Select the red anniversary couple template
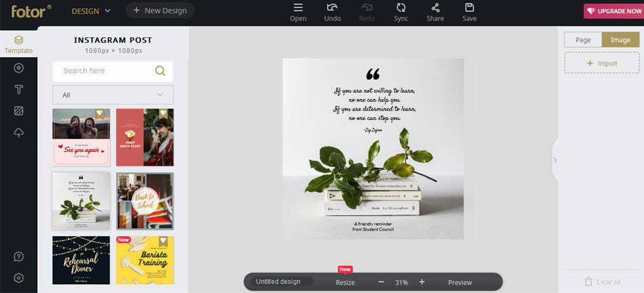This screenshot has width=644, height=293. tap(145, 137)
